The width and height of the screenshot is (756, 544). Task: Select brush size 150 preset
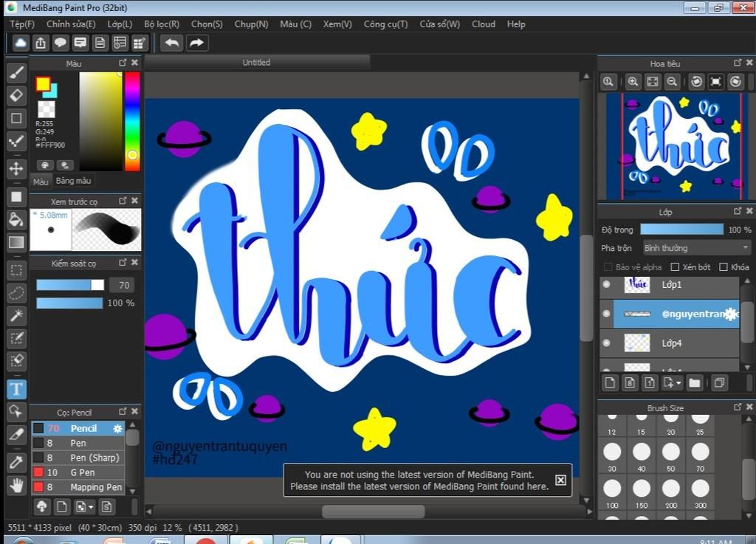[x=642, y=493]
